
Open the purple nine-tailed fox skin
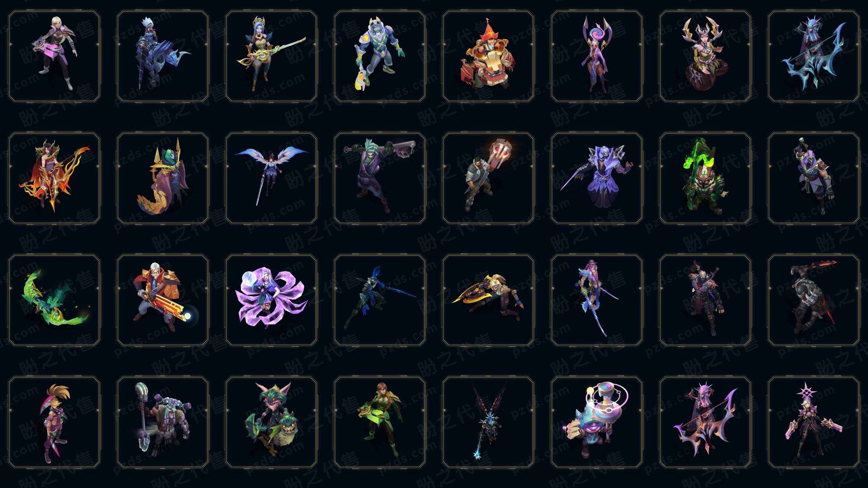(x=271, y=300)
